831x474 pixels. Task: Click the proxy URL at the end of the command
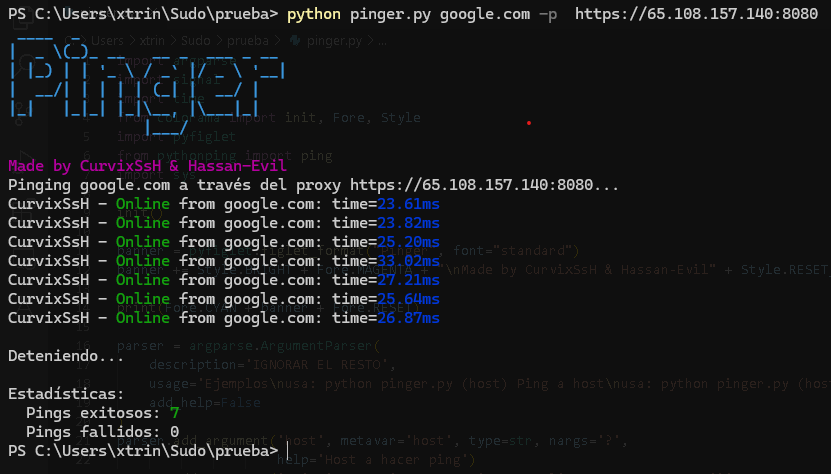click(x=696, y=14)
